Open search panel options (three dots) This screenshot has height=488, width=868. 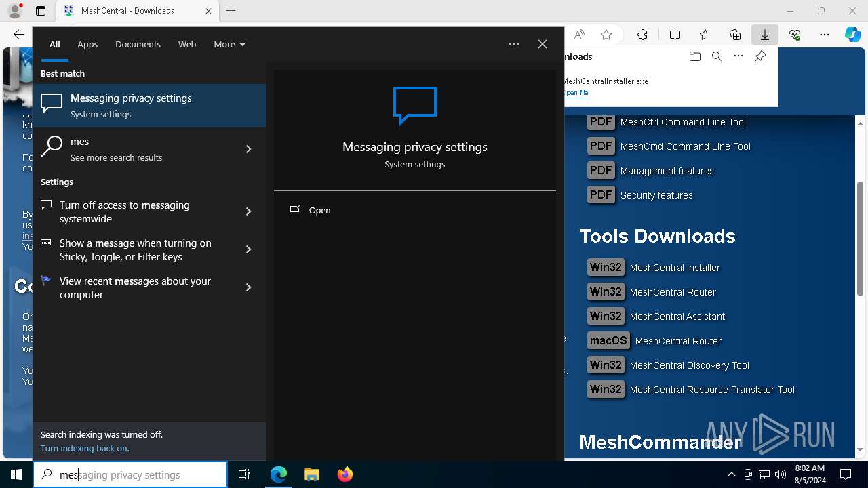pyautogui.click(x=514, y=44)
